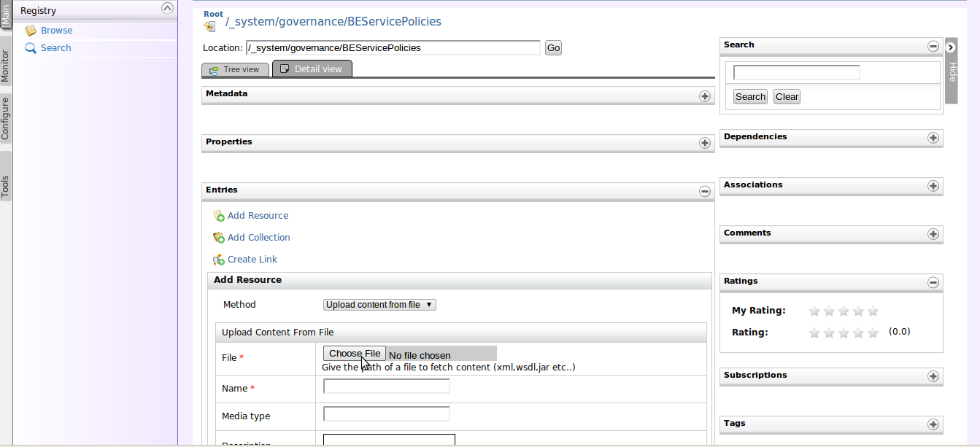Set My Rating to five stars
Viewport: 980px width, 447px height.
tap(873, 311)
